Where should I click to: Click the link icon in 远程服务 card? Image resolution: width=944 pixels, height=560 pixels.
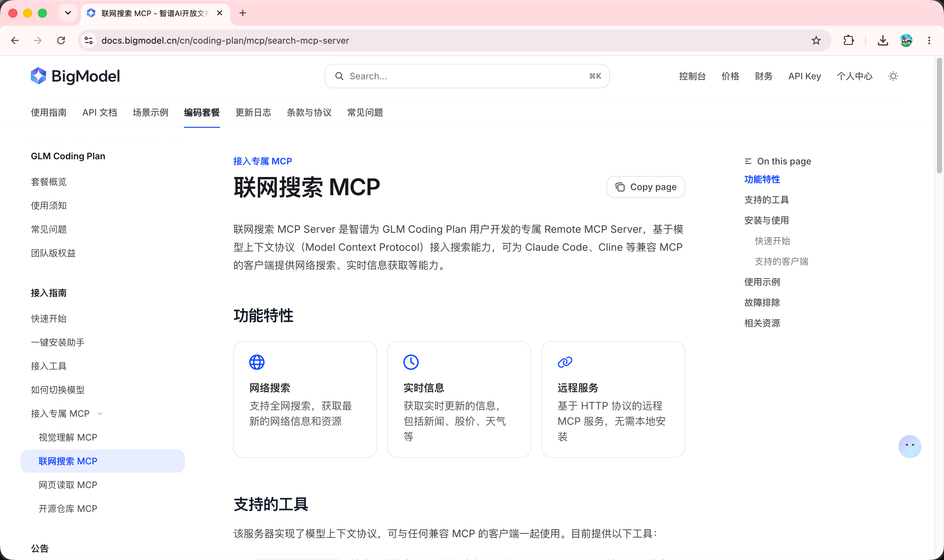coord(565,362)
